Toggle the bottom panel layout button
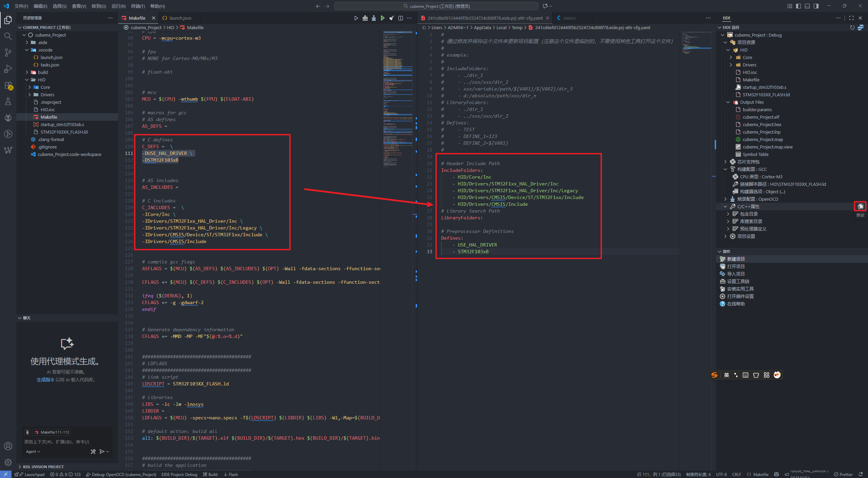 point(807,6)
